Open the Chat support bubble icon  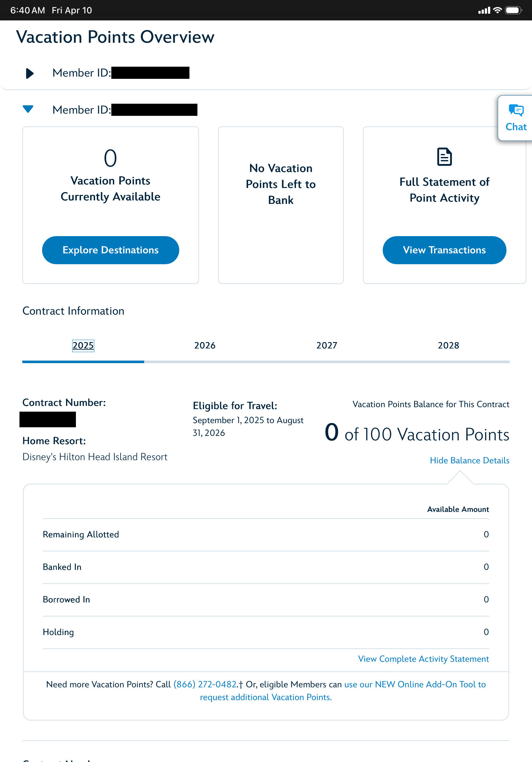[x=516, y=111]
